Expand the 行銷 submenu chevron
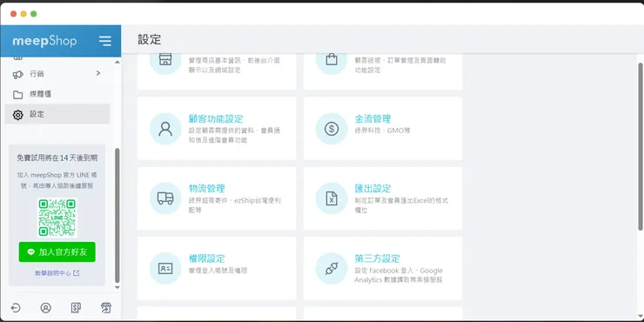644x322 pixels. point(97,73)
